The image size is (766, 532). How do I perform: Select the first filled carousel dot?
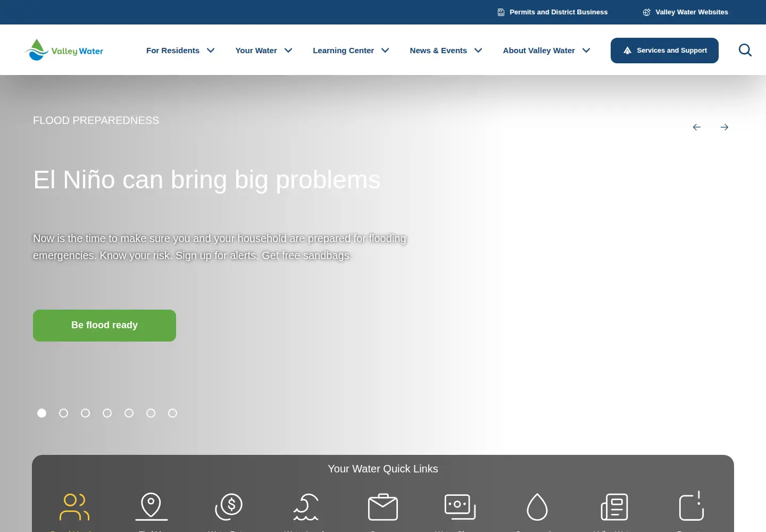41,413
